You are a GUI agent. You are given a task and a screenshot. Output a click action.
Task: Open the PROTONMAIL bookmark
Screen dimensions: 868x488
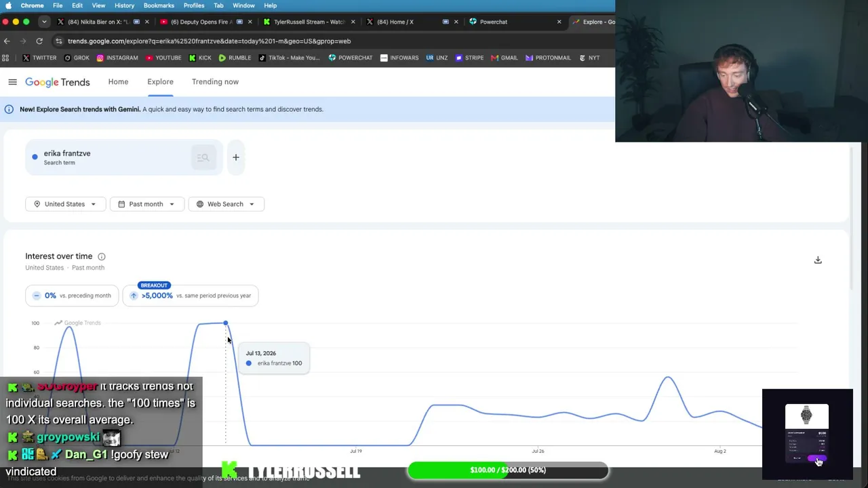coord(548,58)
